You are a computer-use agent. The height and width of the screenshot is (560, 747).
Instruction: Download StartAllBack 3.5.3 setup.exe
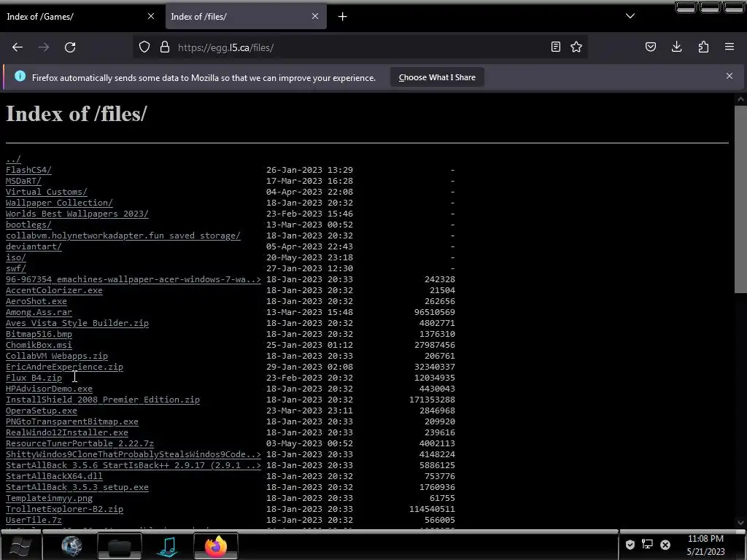[77, 488]
